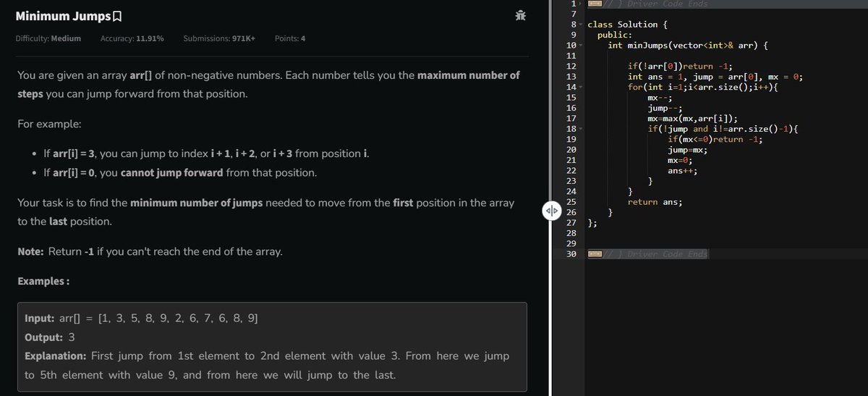Place cursor on 'int minJumps(vector<int>& arr)' line

(x=688, y=46)
